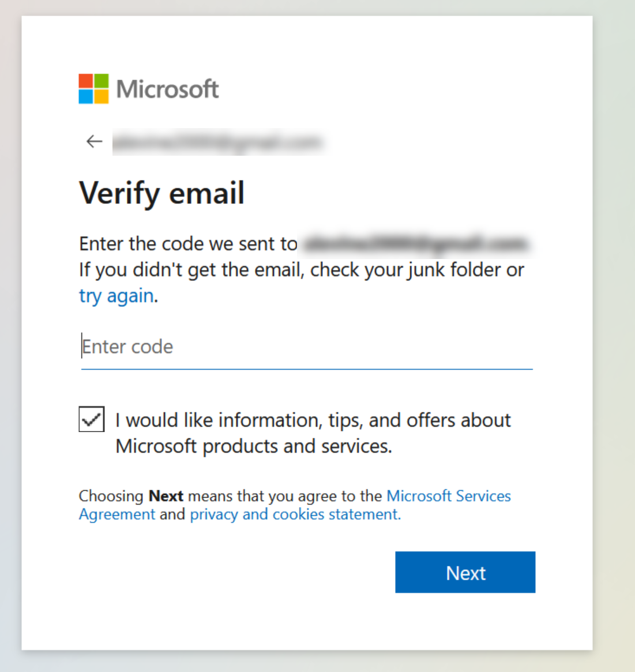
Task: Click the back arrow icon
Action: click(94, 141)
